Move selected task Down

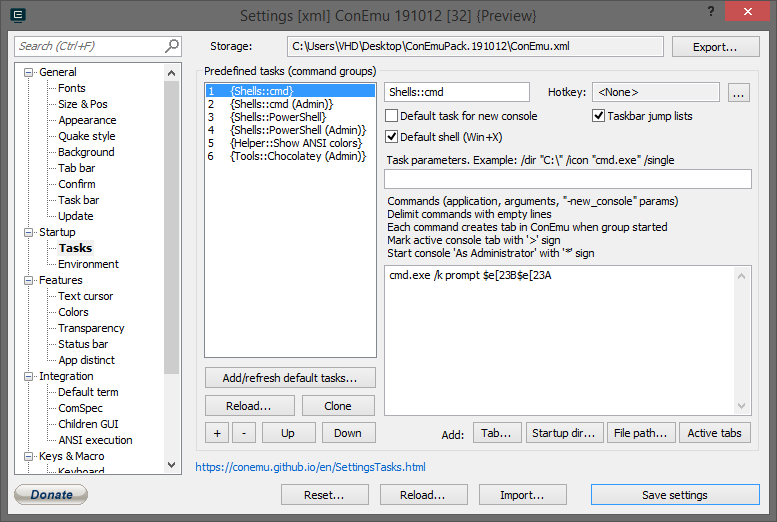(348, 433)
